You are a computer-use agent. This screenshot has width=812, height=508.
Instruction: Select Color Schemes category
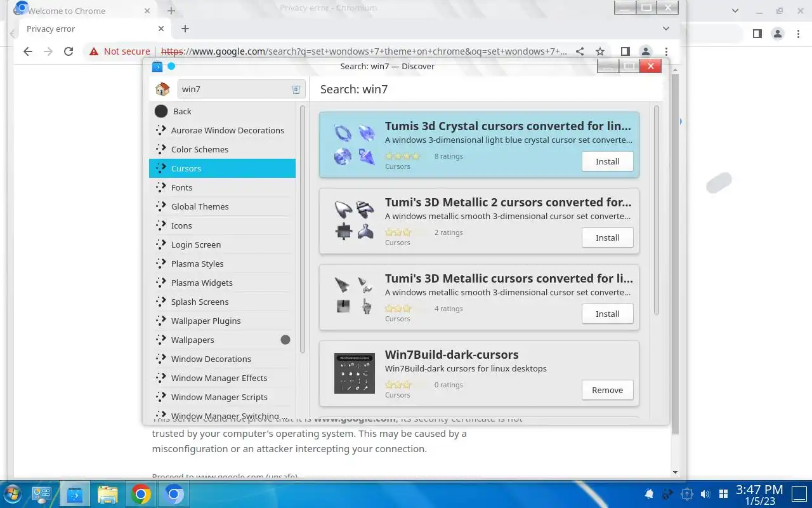coord(222,149)
